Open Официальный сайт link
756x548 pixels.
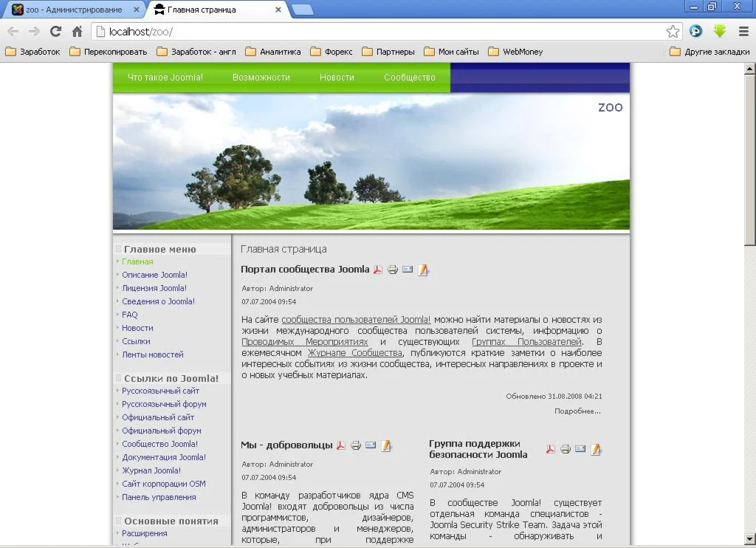tap(158, 417)
